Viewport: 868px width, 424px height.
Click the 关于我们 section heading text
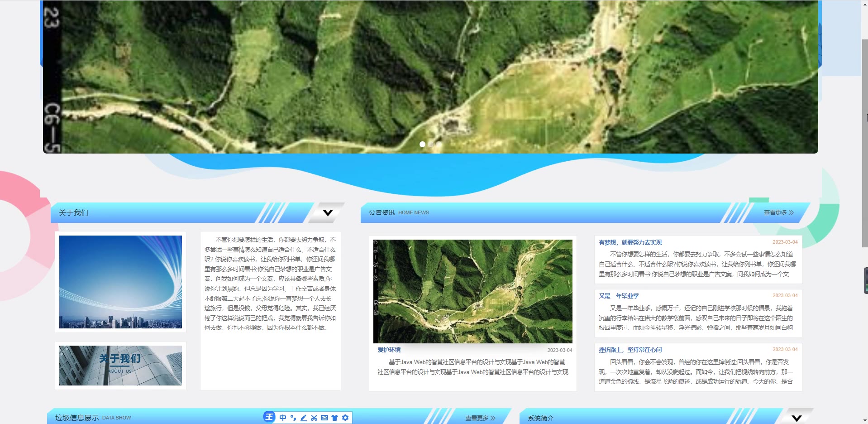(73, 213)
